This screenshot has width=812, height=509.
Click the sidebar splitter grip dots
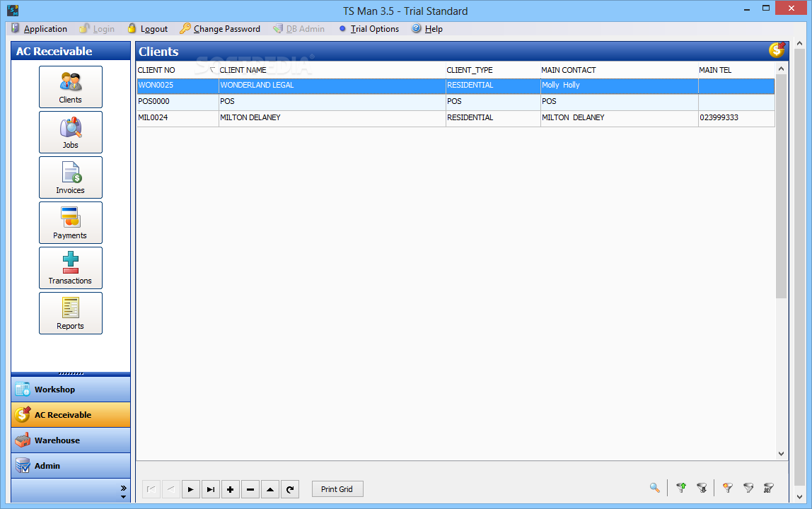pyautogui.click(x=71, y=373)
